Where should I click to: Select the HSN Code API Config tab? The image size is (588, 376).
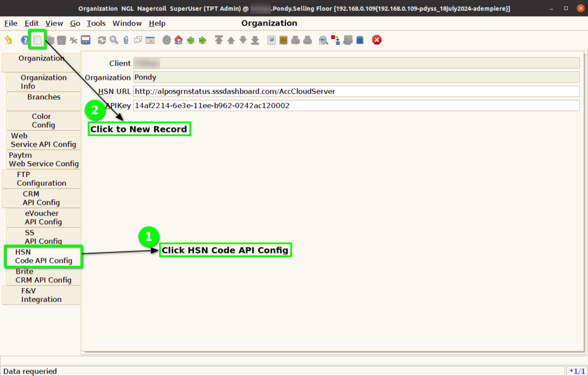coord(44,256)
